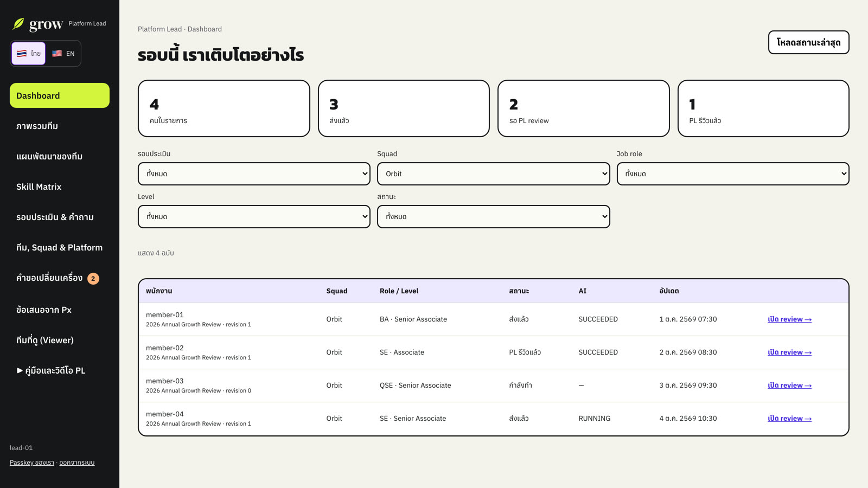Click RUNNING status for member-04
Screen dimensions: 868x488
pyautogui.click(x=595, y=419)
